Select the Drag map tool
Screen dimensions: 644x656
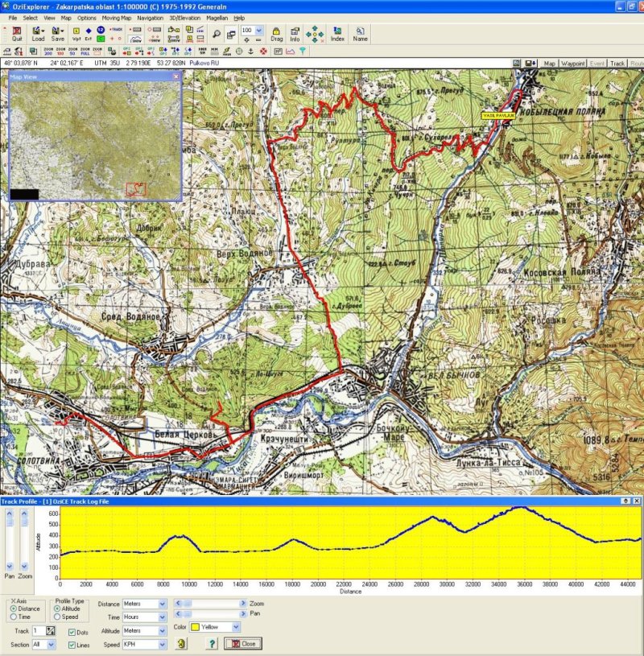click(x=276, y=33)
